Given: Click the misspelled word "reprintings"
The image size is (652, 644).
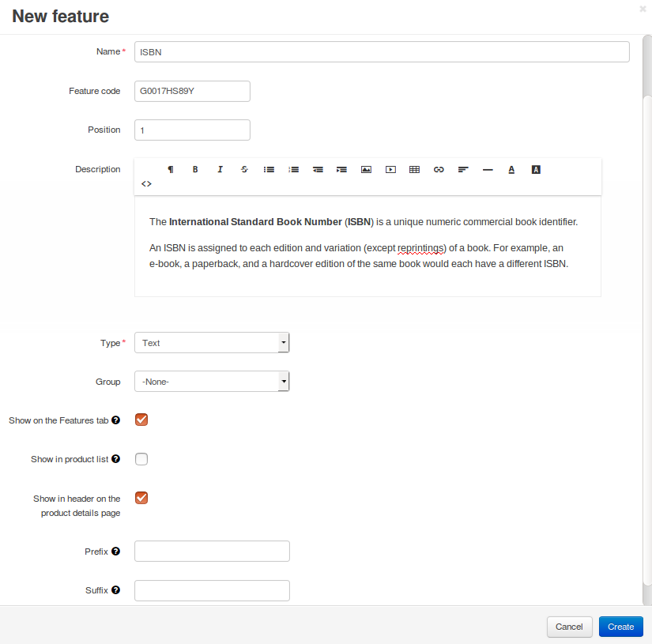Looking at the screenshot, I should click(x=420, y=248).
